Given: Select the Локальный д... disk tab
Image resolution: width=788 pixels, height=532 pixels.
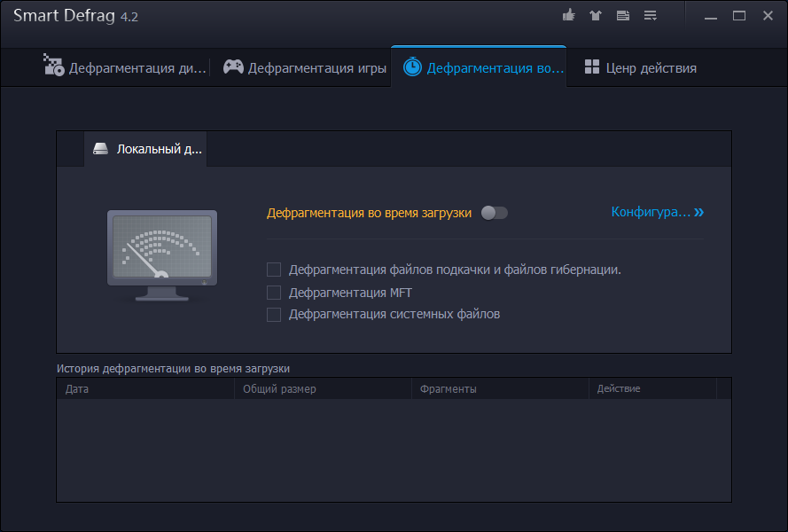Looking at the screenshot, I should coord(160,149).
